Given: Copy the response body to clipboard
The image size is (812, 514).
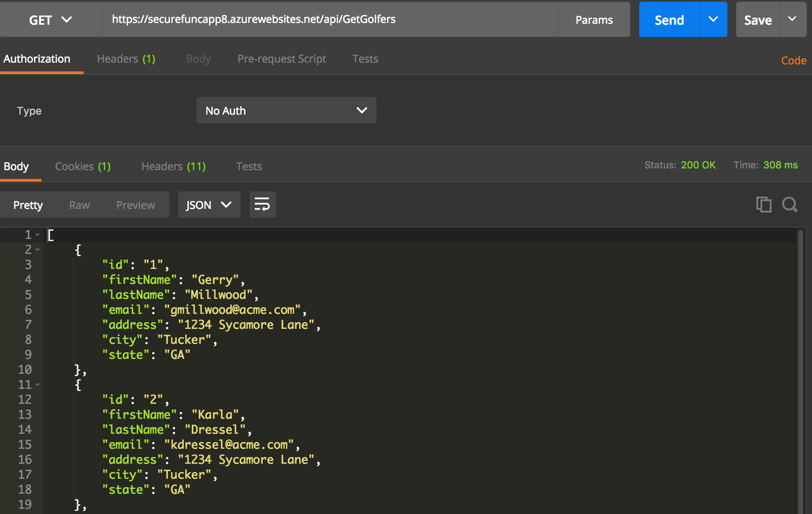Looking at the screenshot, I should pos(764,205).
